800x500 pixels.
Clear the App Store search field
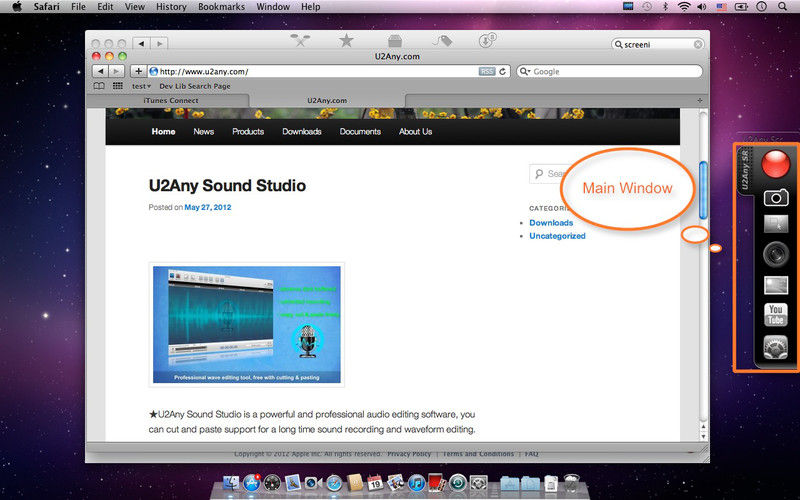click(698, 44)
